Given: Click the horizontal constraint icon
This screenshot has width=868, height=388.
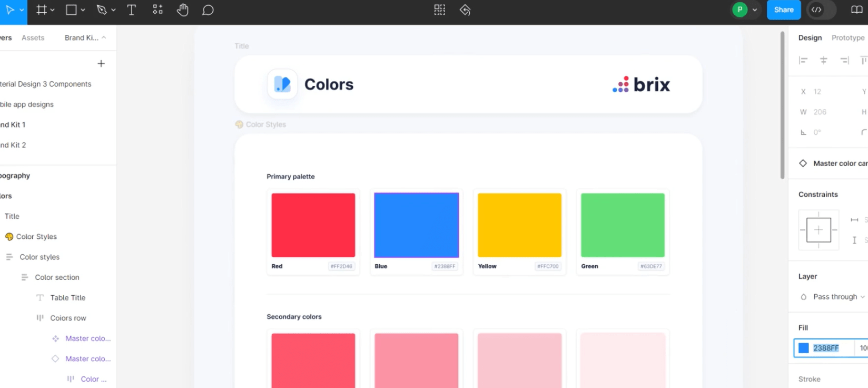Looking at the screenshot, I should pos(854,220).
